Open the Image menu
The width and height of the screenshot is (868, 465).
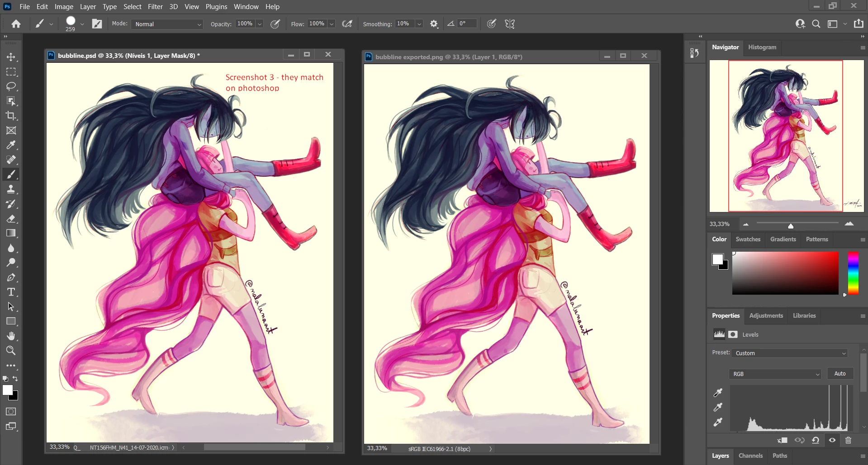(x=64, y=7)
